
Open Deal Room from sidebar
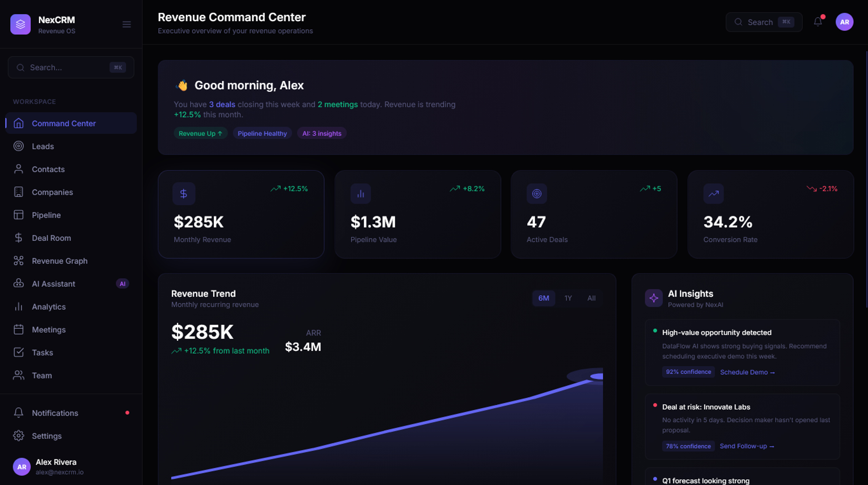[71, 238]
